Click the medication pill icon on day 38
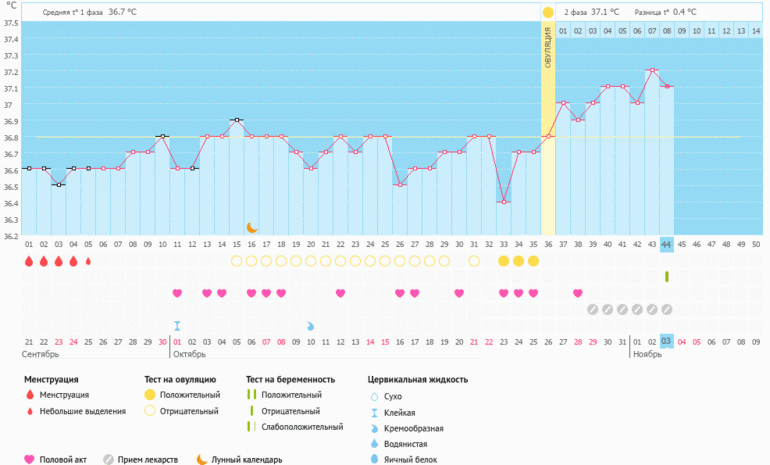The height and width of the screenshot is (465, 770). tap(592, 309)
